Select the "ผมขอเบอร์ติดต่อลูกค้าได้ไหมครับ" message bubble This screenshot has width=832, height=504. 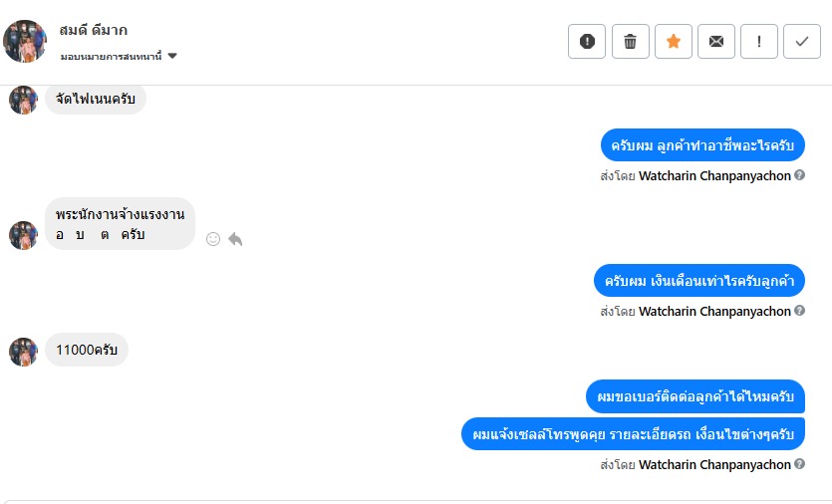click(694, 396)
